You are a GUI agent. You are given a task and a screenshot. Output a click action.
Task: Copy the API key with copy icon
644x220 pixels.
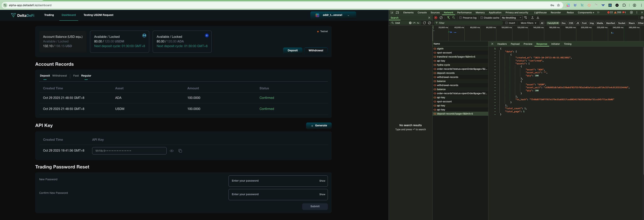tap(180, 151)
